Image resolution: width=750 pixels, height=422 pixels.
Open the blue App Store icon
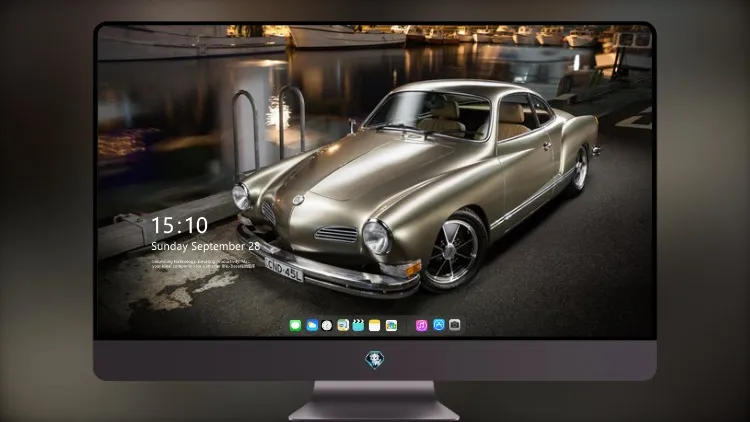pyautogui.click(x=439, y=325)
